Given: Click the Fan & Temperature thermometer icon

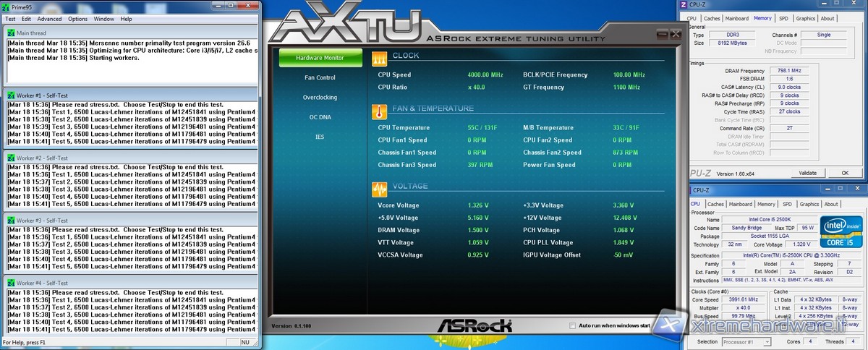Looking at the screenshot, I should click(x=379, y=111).
